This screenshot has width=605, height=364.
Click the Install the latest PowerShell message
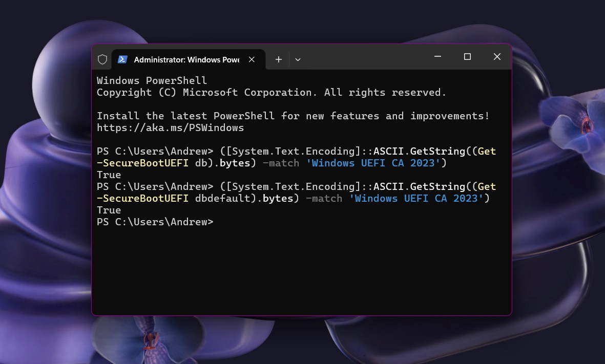pyautogui.click(x=292, y=116)
